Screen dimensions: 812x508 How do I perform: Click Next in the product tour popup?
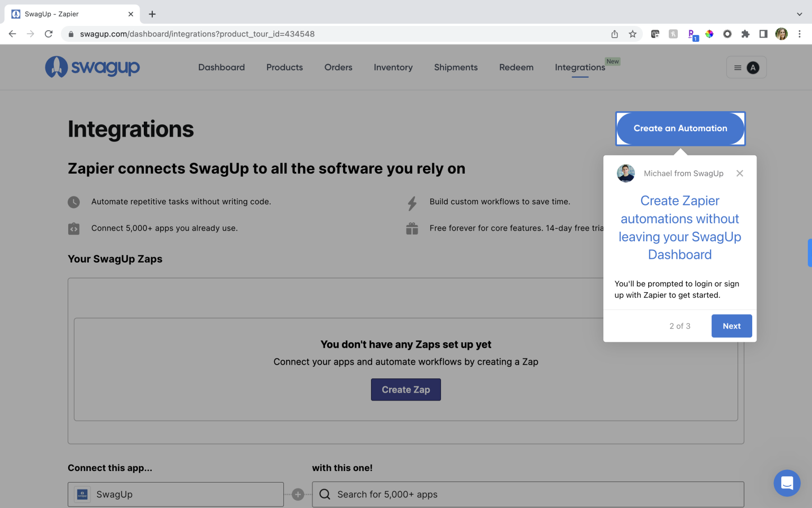(732, 326)
